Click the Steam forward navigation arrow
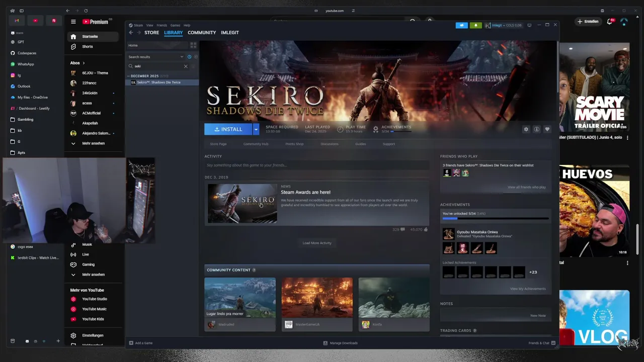Image resolution: width=644 pixels, height=362 pixels. pos(139,33)
